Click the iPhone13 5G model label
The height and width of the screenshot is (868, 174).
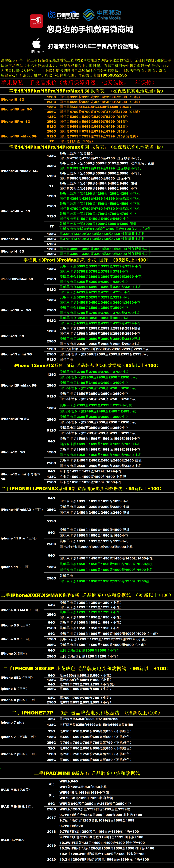tap(12, 336)
